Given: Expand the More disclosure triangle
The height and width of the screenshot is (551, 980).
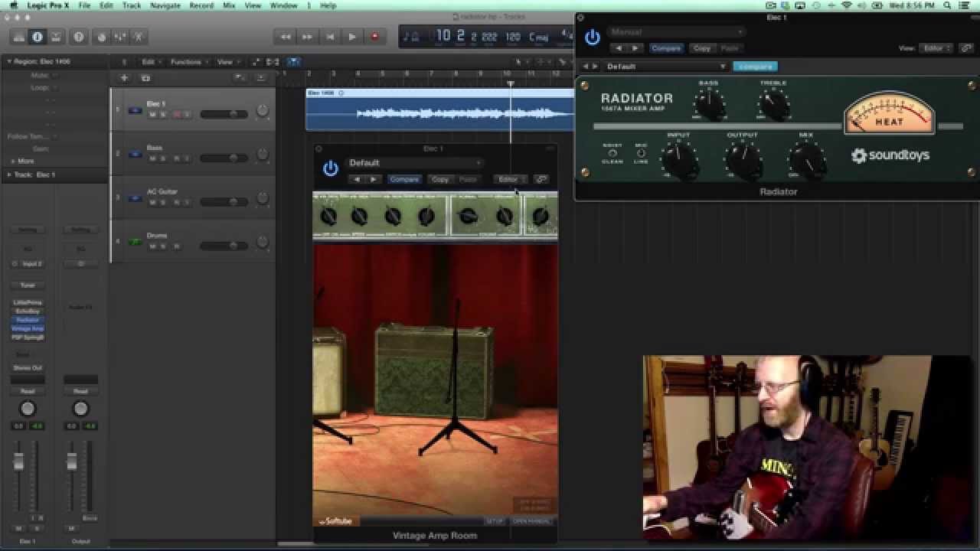Looking at the screenshot, I should pyautogui.click(x=13, y=161).
